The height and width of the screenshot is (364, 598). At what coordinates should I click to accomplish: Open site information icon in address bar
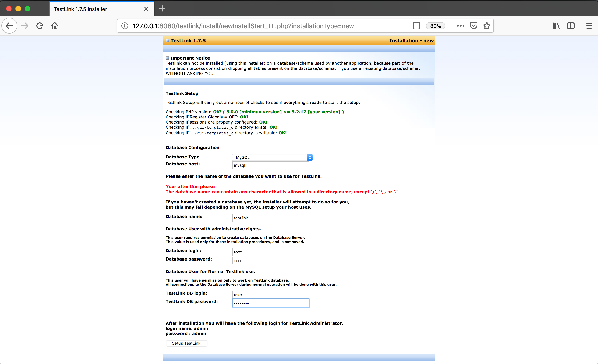point(125,26)
